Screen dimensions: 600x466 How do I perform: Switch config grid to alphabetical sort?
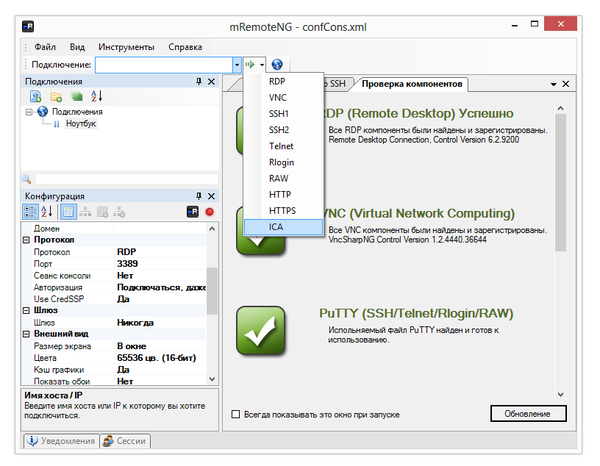tap(47, 212)
